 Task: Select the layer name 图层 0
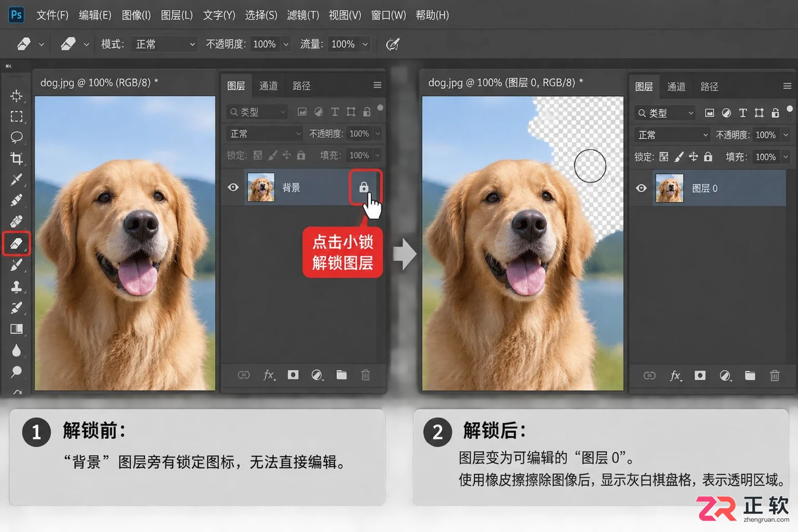(705, 188)
